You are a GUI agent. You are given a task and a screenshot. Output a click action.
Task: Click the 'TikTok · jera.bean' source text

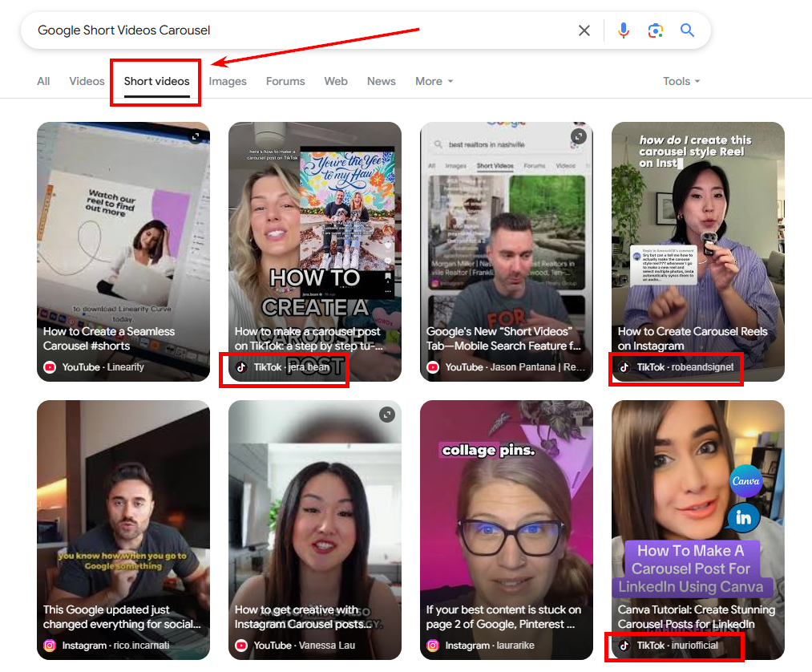click(292, 367)
